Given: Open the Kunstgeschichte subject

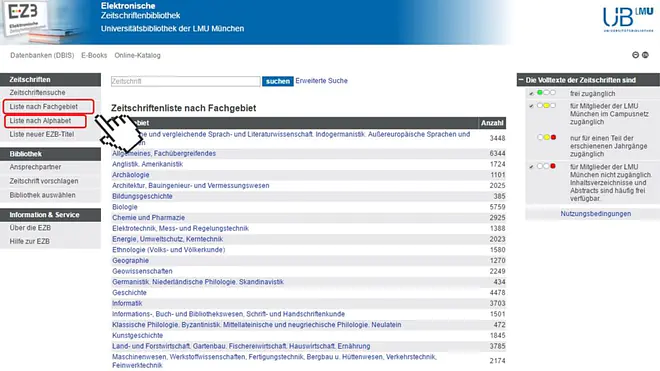Looking at the screenshot, I should [x=137, y=336].
